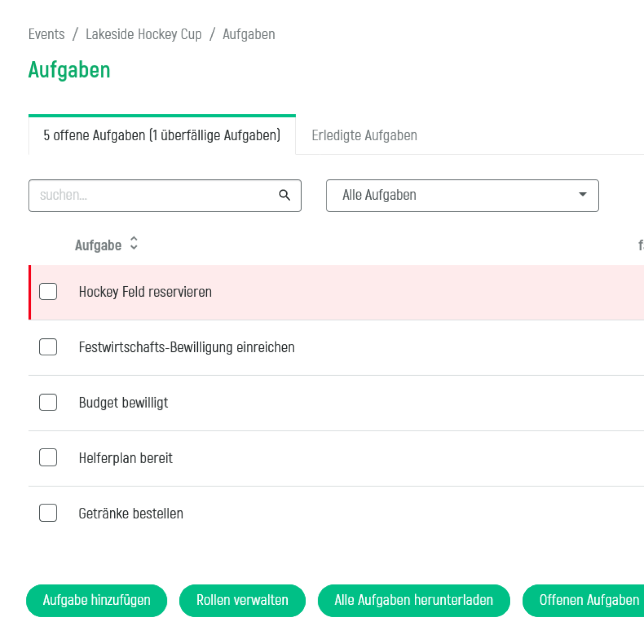Switch to the Erledigte Aufgaben tab

(364, 135)
